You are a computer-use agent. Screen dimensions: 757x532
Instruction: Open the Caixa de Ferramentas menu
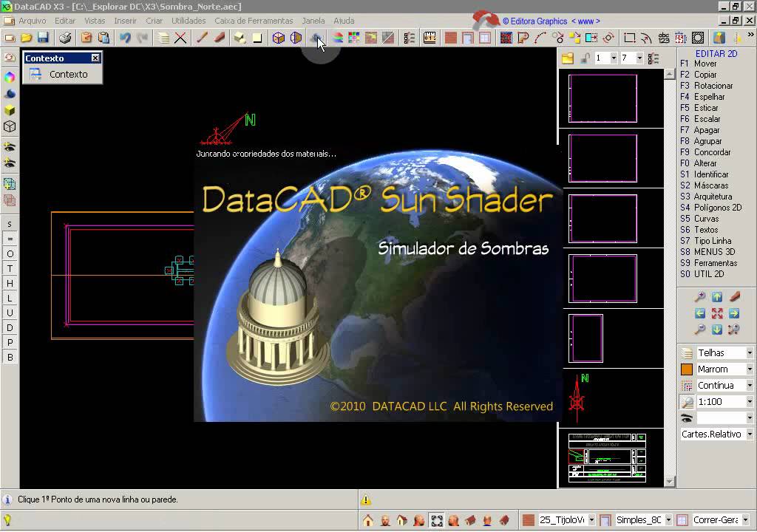tap(254, 21)
